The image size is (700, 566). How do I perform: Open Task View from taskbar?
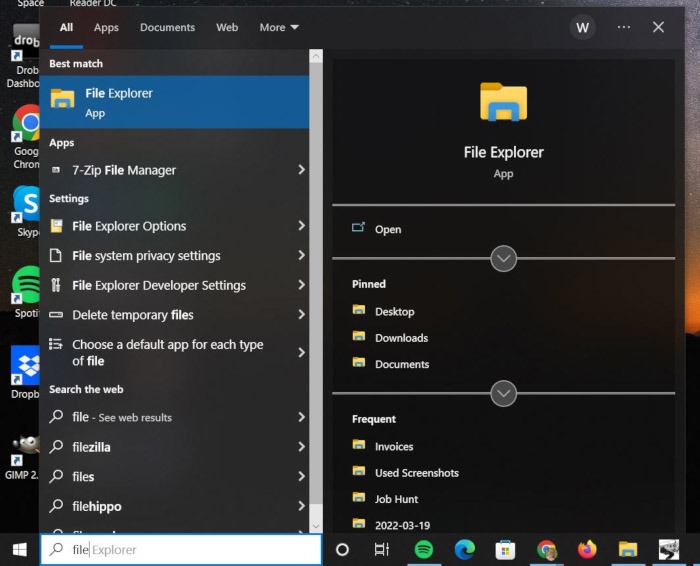(382, 549)
